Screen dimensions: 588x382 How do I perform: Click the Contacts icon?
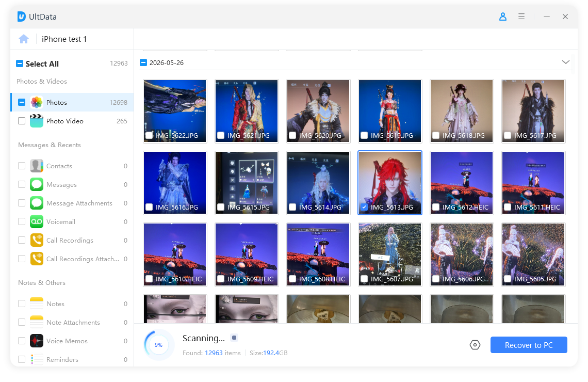[37, 166]
